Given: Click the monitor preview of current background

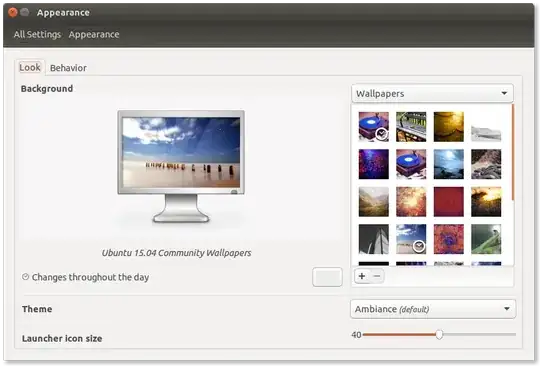Looking at the screenshot, I should click(x=181, y=166).
